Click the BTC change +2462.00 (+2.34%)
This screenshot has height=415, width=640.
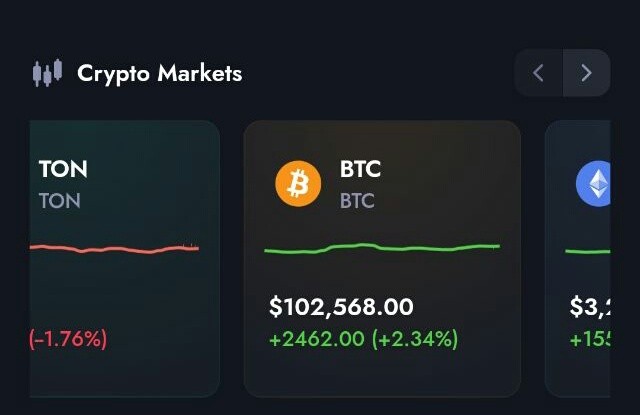click(x=364, y=339)
